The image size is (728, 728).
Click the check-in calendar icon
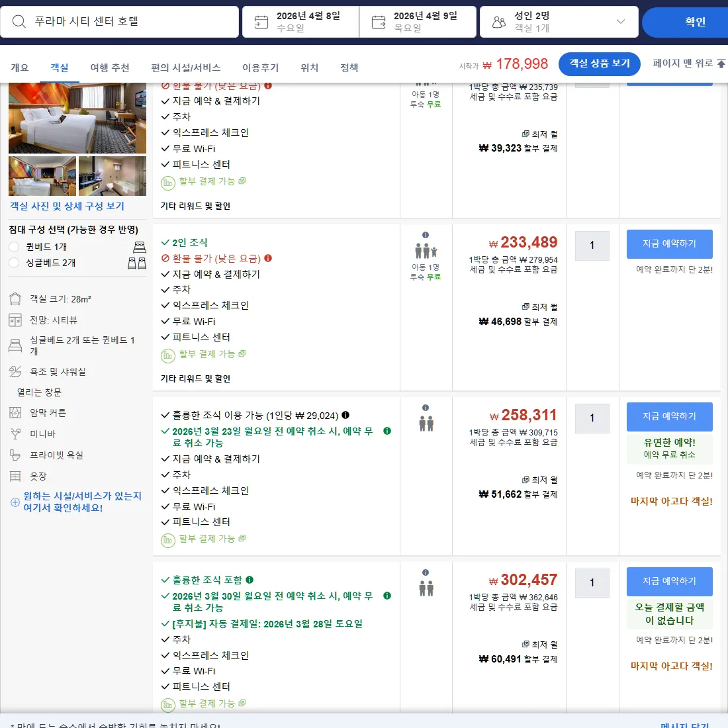click(261, 22)
